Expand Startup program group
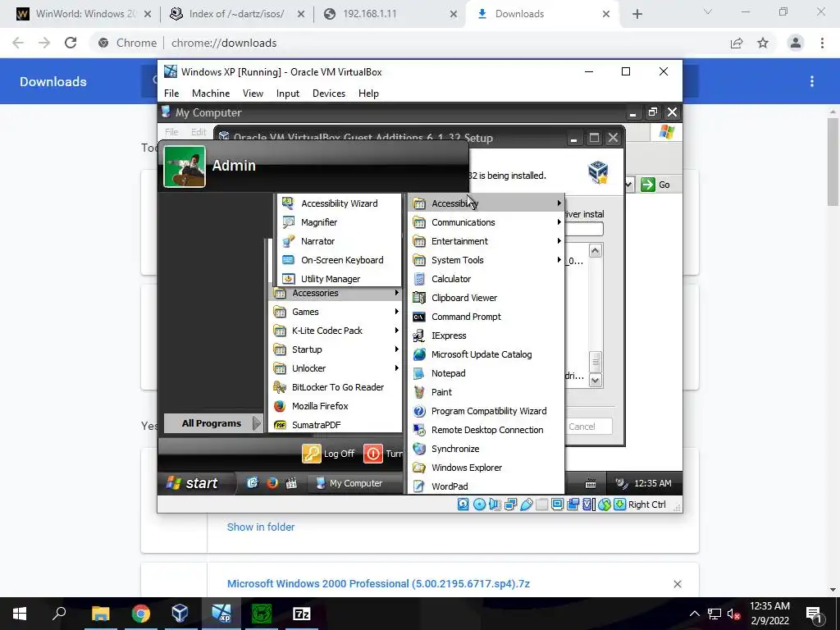Screen dimensions: 840x630 pos(336,349)
